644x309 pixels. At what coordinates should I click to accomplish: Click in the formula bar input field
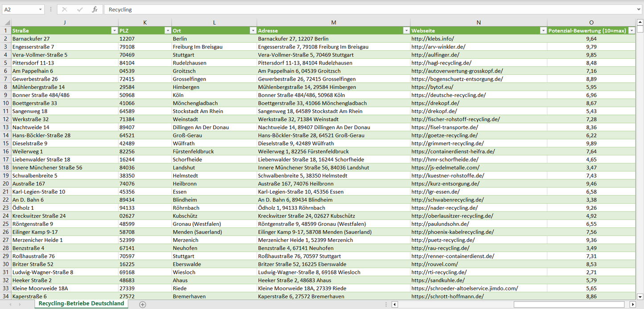pos(357,9)
